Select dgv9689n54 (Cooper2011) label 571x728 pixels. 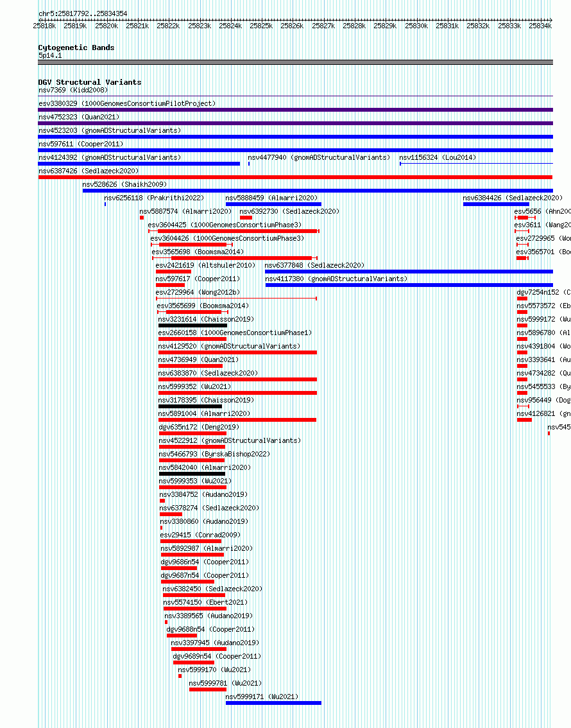(217, 655)
